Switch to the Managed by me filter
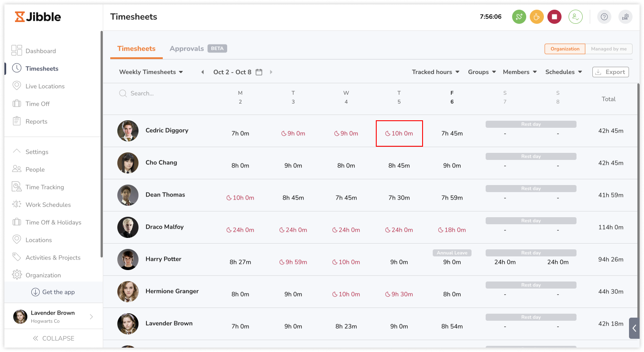Image resolution: width=644 pixels, height=352 pixels. [x=609, y=48]
